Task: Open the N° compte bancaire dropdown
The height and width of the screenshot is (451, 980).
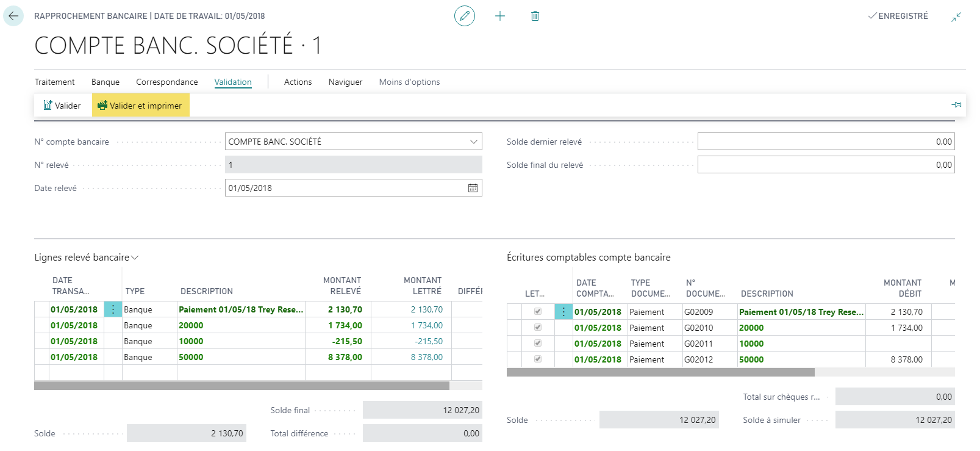Action: click(473, 142)
